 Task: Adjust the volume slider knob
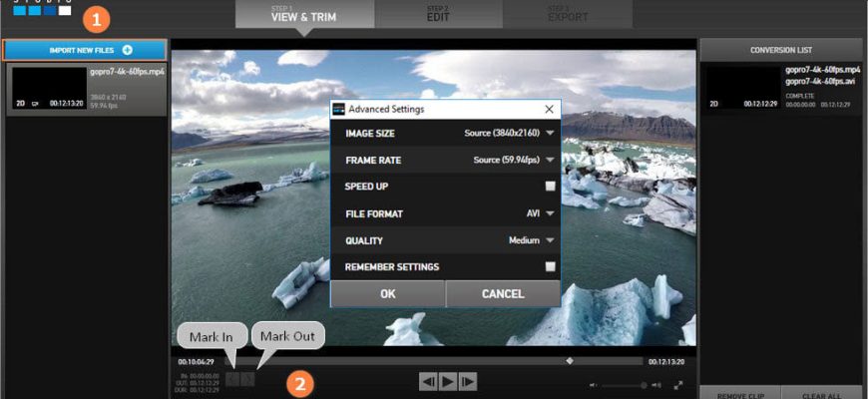click(644, 385)
